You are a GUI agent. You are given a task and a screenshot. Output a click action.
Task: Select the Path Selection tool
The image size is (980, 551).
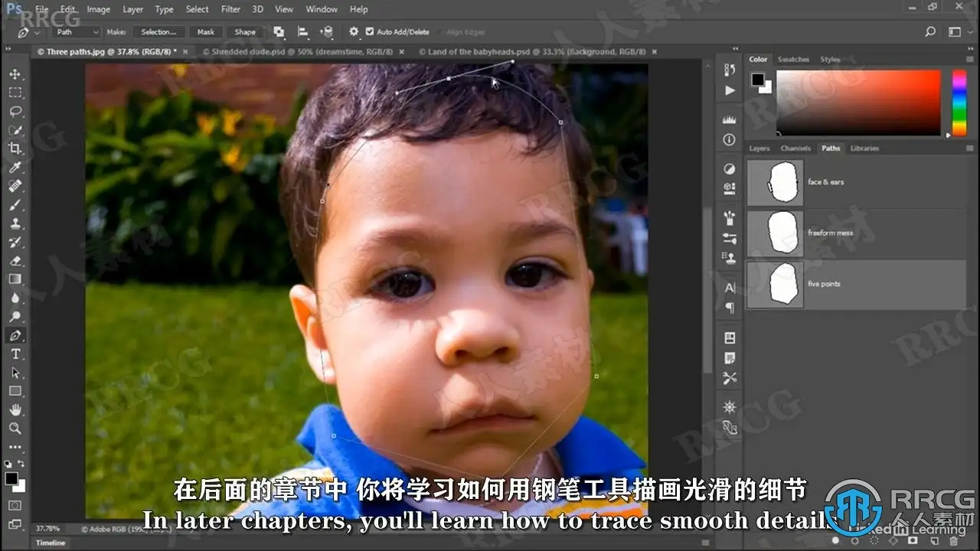(15, 373)
